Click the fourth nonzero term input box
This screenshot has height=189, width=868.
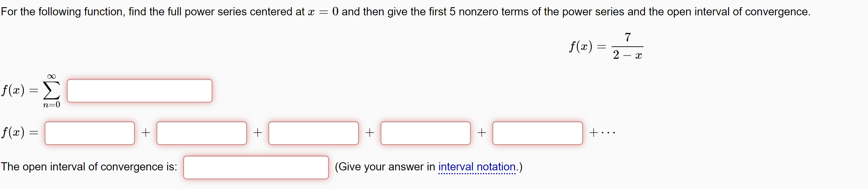(x=426, y=134)
